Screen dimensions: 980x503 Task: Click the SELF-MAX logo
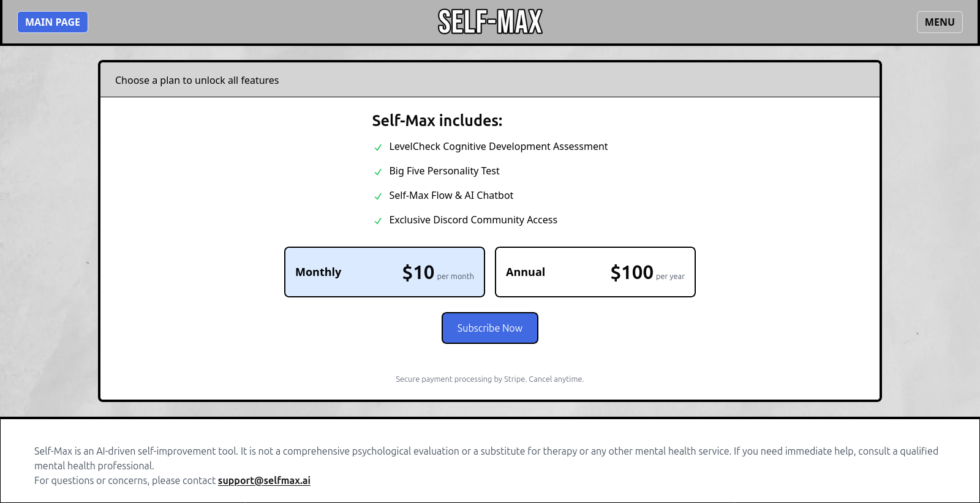pyautogui.click(x=490, y=22)
